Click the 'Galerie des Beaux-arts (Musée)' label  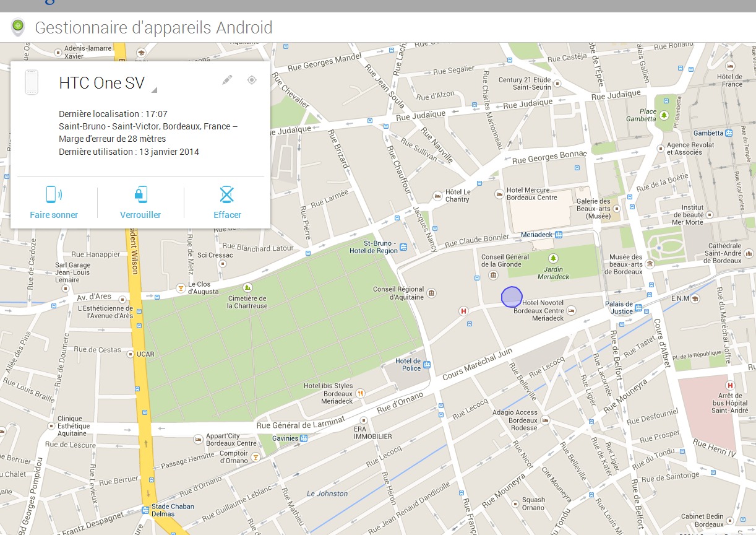(593, 209)
